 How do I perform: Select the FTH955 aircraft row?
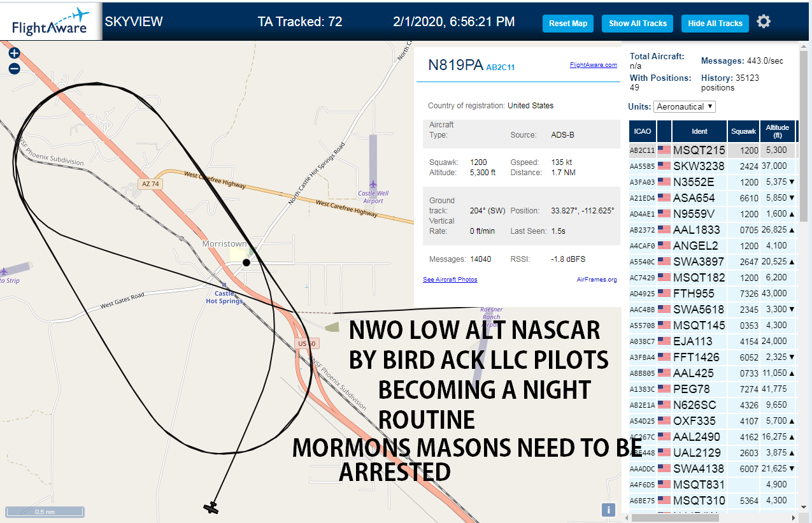pyautogui.click(x=713, y=294)
